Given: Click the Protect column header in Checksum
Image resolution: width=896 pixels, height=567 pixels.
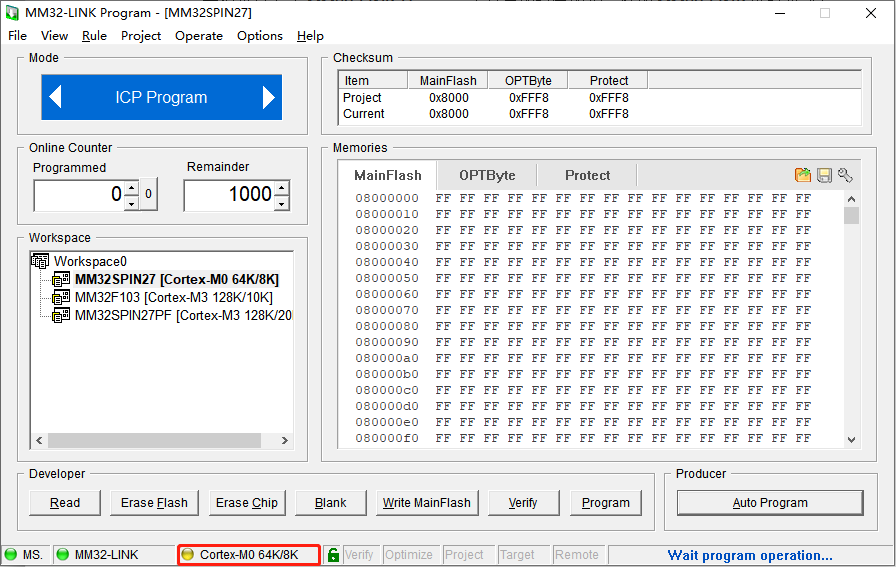Looking at the screenshot, I should click(x=608, y=81).
